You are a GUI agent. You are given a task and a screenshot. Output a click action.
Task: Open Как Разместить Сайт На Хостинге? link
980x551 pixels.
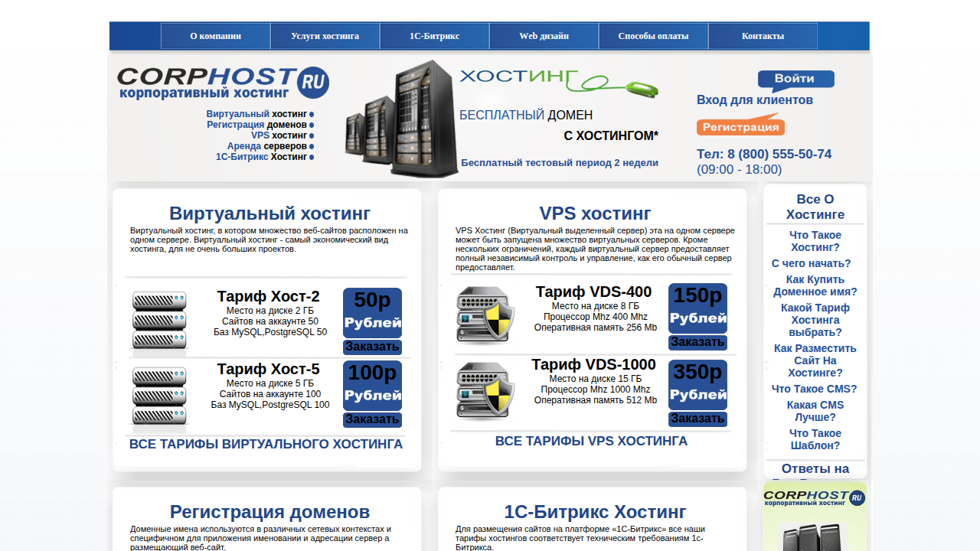(815, 360)
